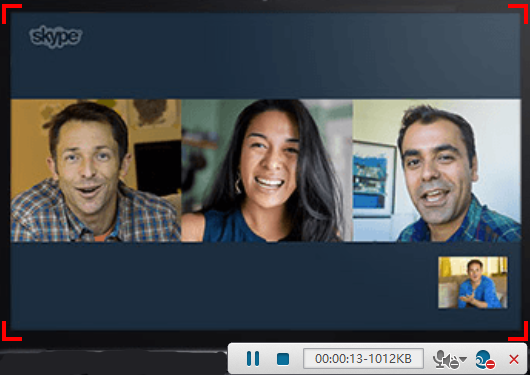Select the right man's video feed
Viewport: 530px width, 375px height.
tap(437, 170)
